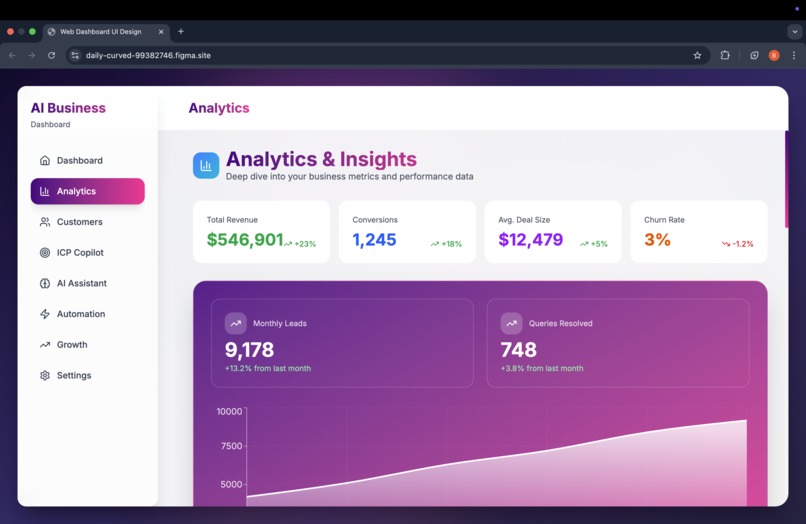Close the Web Dashboard UI Design tab
The height and width of the screenshot is (524, 806).
pyautogui.click(x=161, y=31)
